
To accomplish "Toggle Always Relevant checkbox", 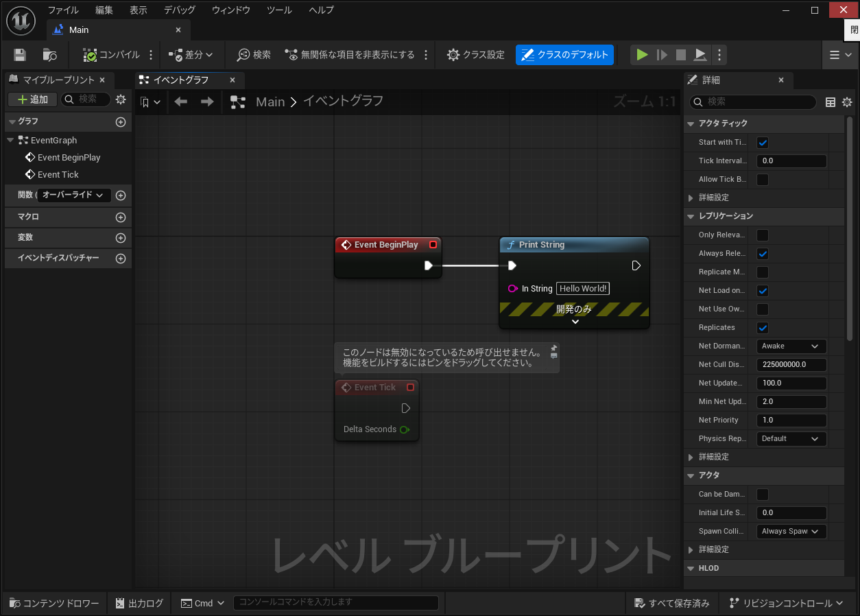I will pyautogui.click(x=763, y=254).
